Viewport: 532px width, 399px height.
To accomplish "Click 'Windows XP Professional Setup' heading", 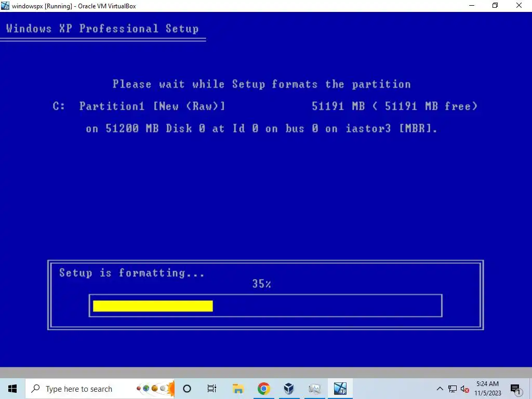I will pos(102,29).
